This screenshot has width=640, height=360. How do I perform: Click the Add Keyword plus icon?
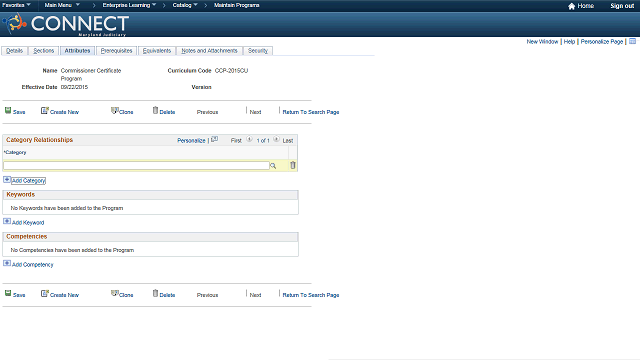click(7, 221)
